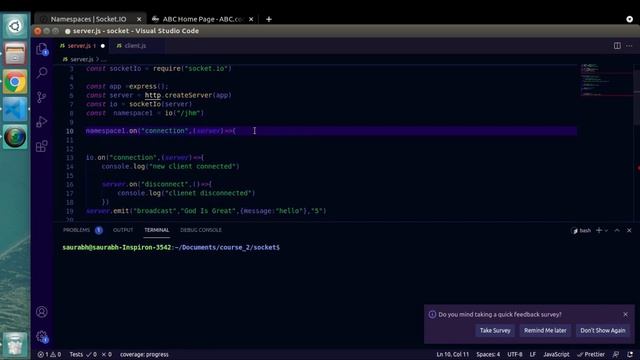Switch to Namespaces | Socket.IO browser tab
The width and height of the screenshot is (640, 360).
click(88, 19)
